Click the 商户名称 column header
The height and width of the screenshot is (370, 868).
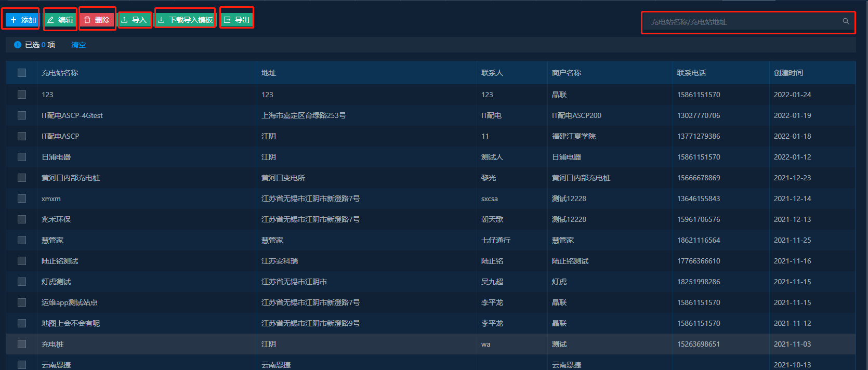pos(567,73)
